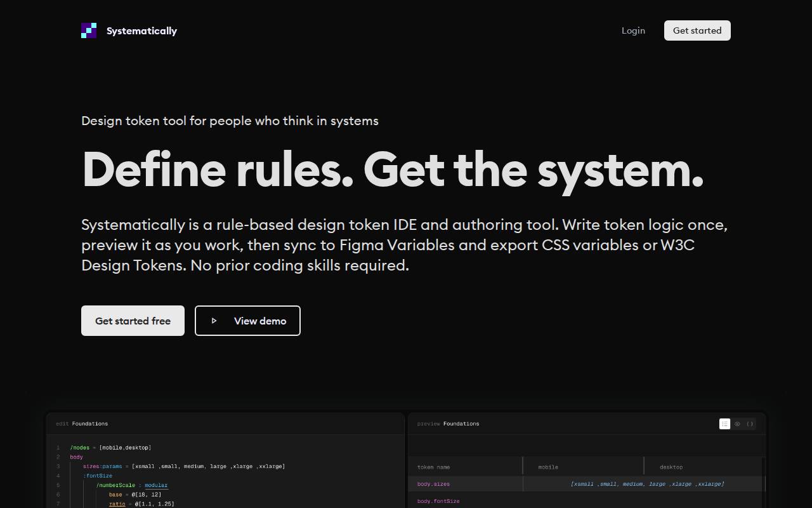Click the 'mobile' column header
The image size is (812, 508).
point(548,467)
